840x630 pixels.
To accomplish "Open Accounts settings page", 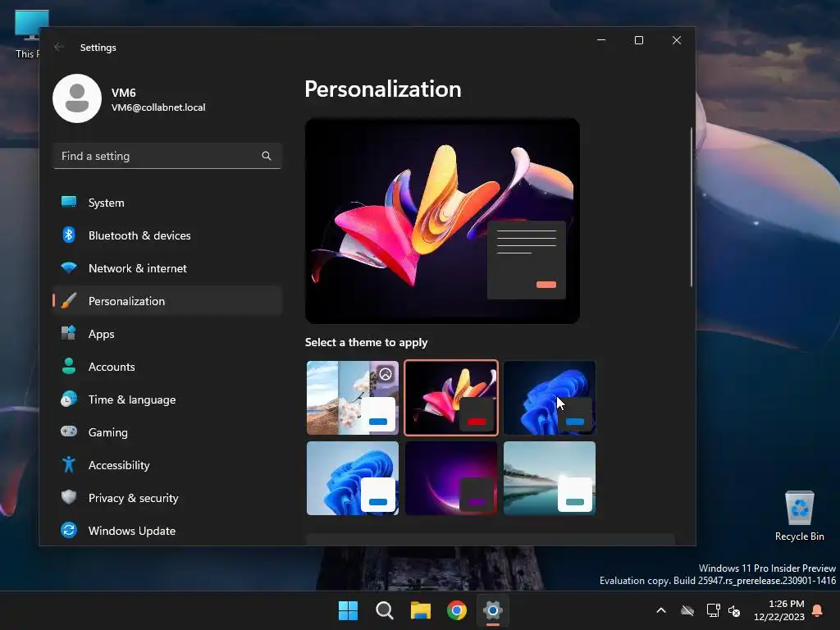I will (x=167, y=367).
